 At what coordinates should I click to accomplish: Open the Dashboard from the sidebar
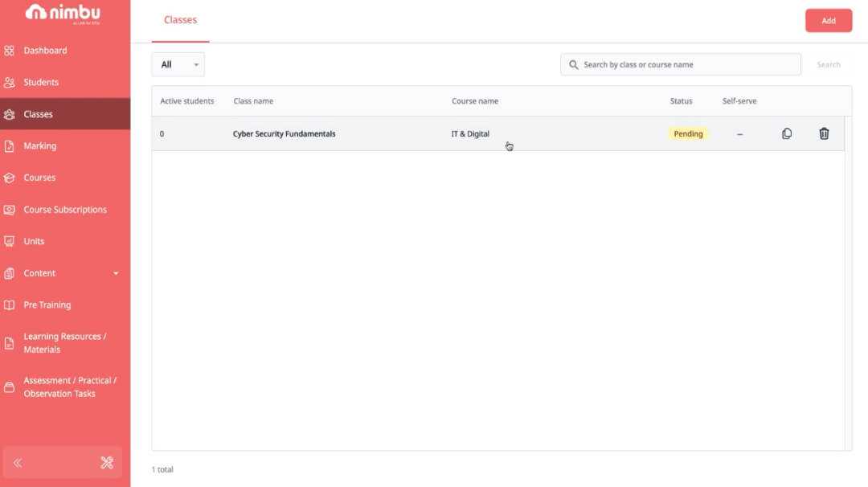click(x=45, y=50)
